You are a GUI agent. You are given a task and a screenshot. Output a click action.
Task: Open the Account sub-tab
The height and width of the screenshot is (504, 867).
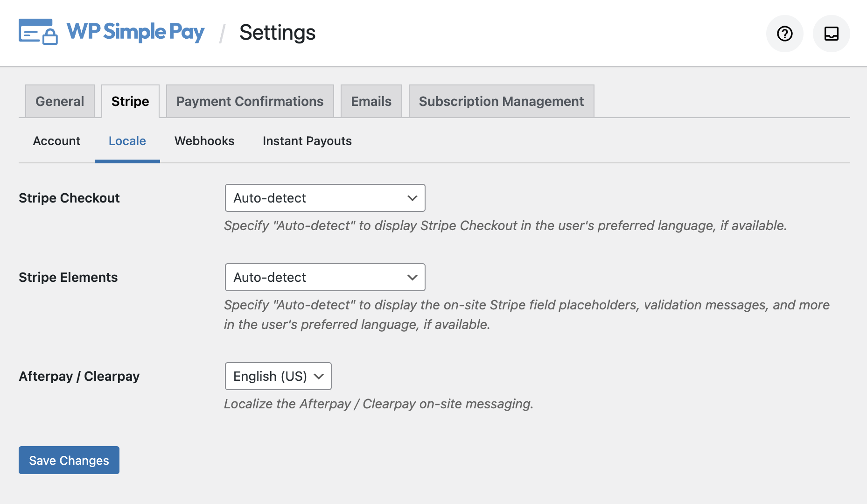[56, 141]
